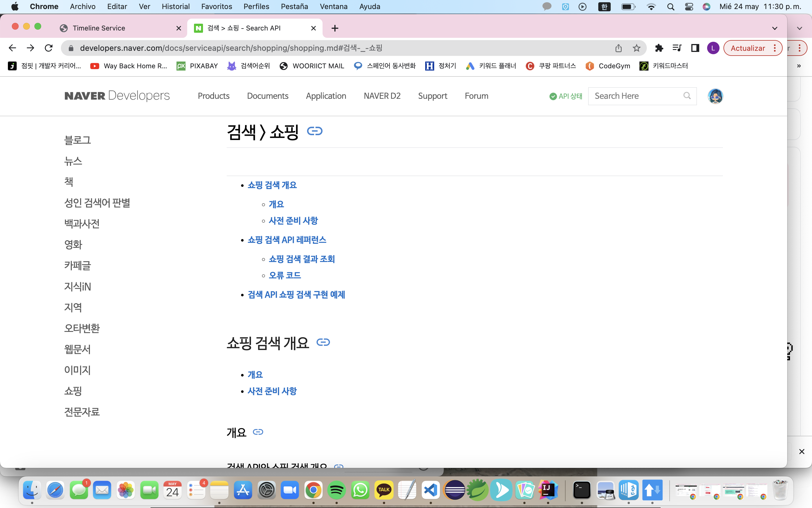Open the Chrome extensions puzzle icon

[659, 48]
